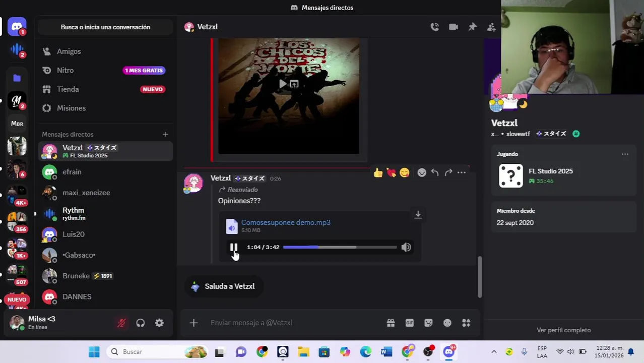
Task: Click Busca o inicia una conversación search
Action: point(105,27)
